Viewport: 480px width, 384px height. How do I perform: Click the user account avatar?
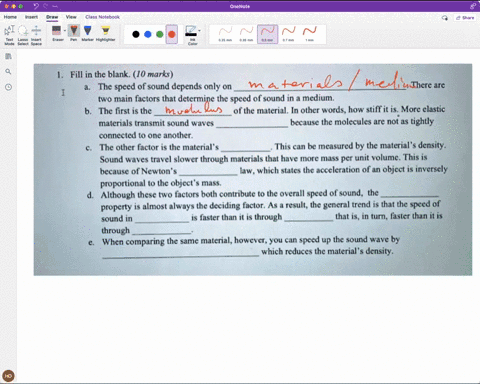(x=8, y=376)
